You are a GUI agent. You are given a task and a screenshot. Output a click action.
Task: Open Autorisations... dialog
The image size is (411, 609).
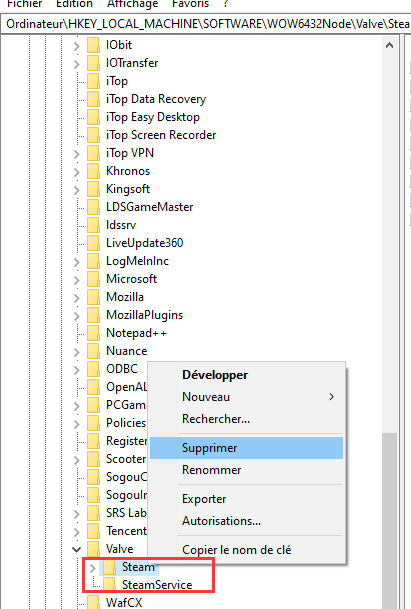tap(247, 521)
